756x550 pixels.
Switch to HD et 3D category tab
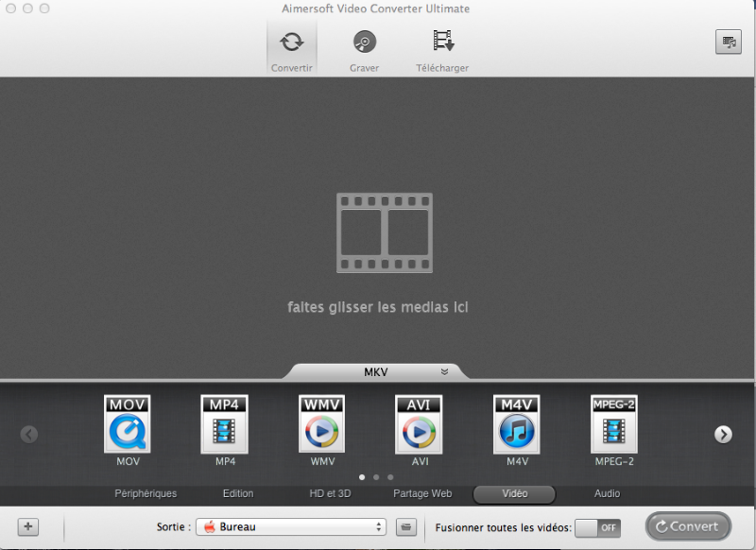pyautogui.click(x=330, y=493)
